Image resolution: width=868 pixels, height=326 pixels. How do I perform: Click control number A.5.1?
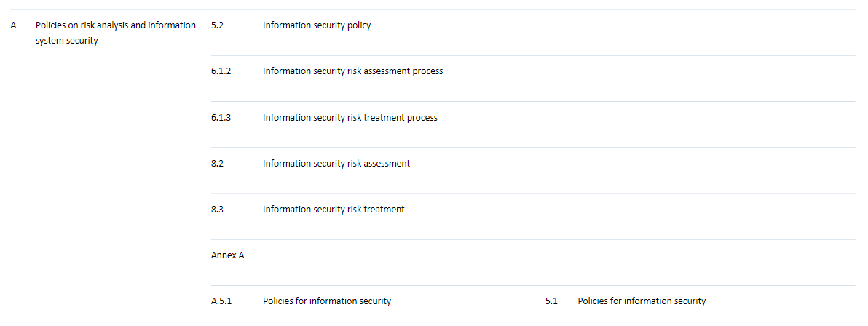point(221,302)
